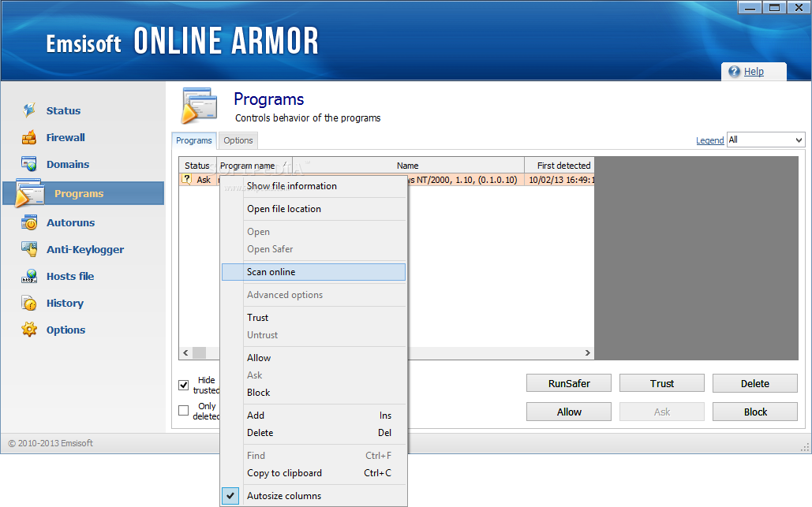Choose Show file information from context menu

[314, 186]
